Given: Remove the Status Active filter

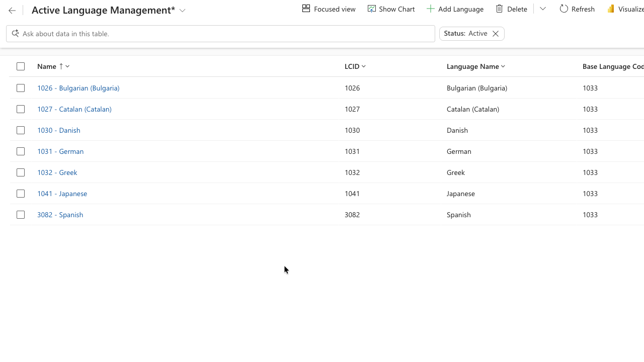Looking at the screenshot, I should tap(496, 34).
